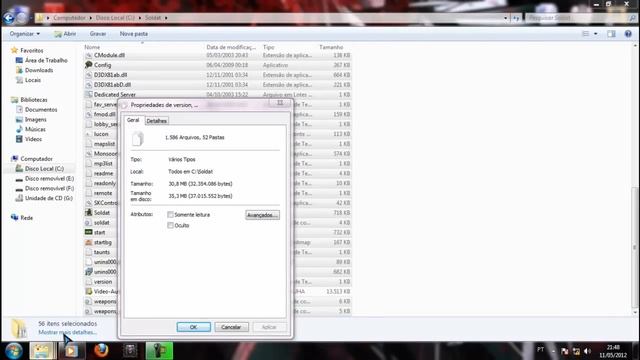Open Windows Explorer from taskbar
Screen dimensions: 640x360
42,351
